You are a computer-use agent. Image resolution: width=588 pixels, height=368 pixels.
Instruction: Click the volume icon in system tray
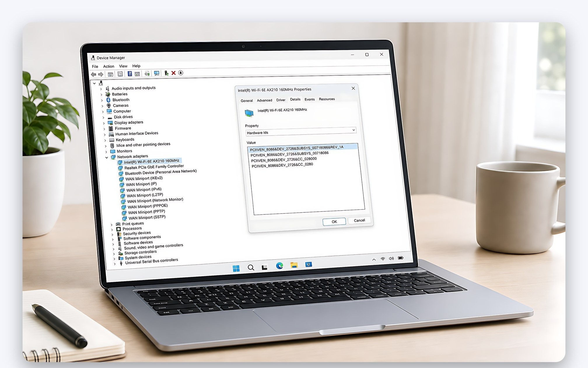[x=391, y=258]
